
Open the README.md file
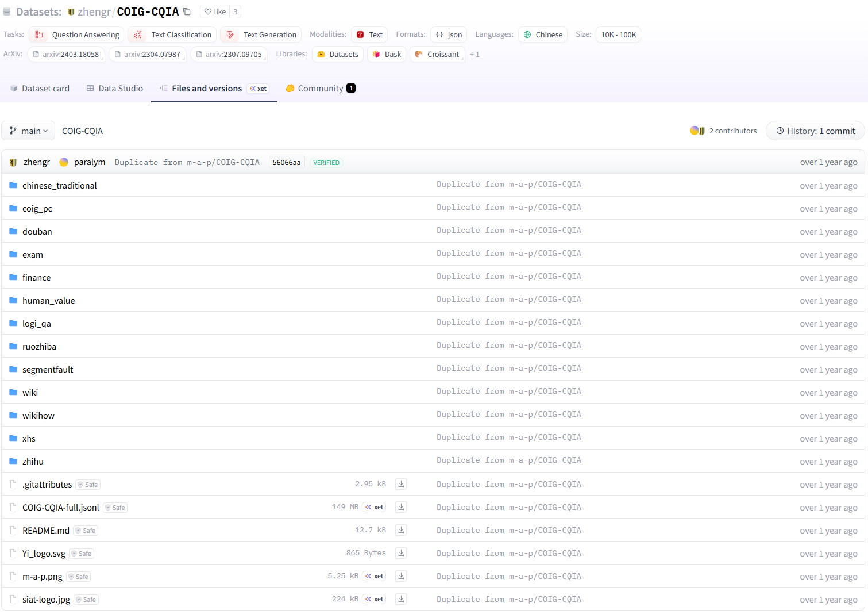(45, 530)
